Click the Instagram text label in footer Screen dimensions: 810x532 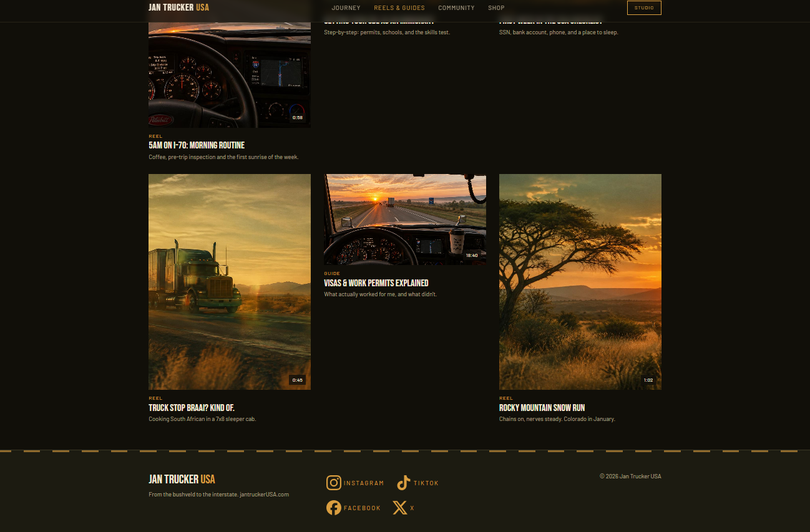(x=364, y=483)
